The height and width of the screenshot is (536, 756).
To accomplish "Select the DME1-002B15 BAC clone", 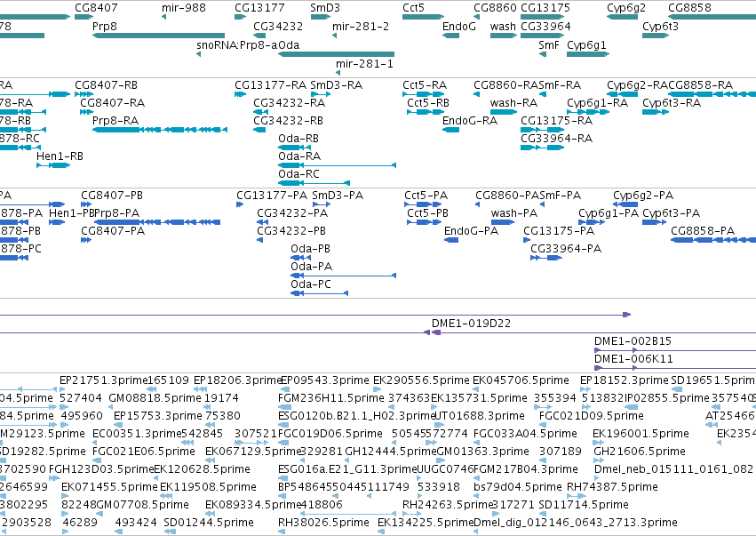I will (633, 341).
